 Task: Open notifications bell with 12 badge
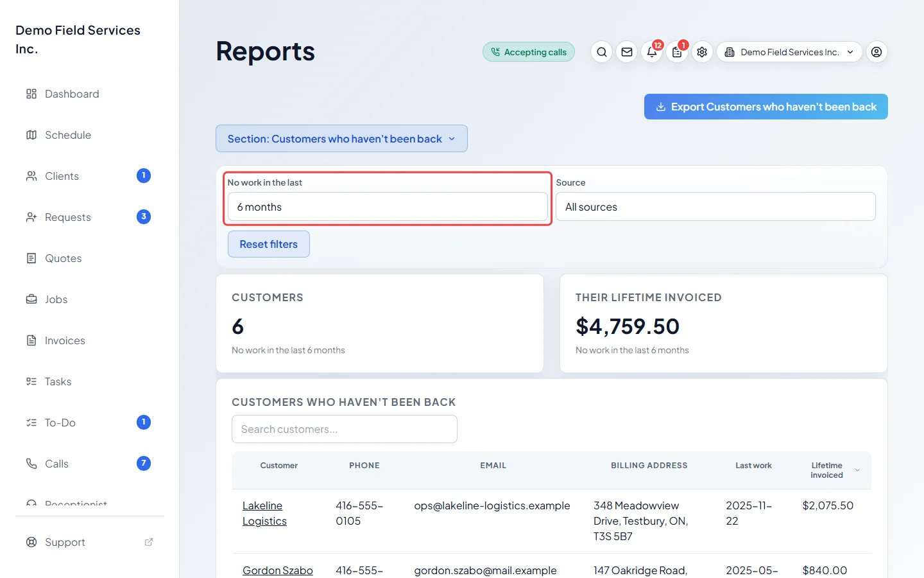pos(652,52)
